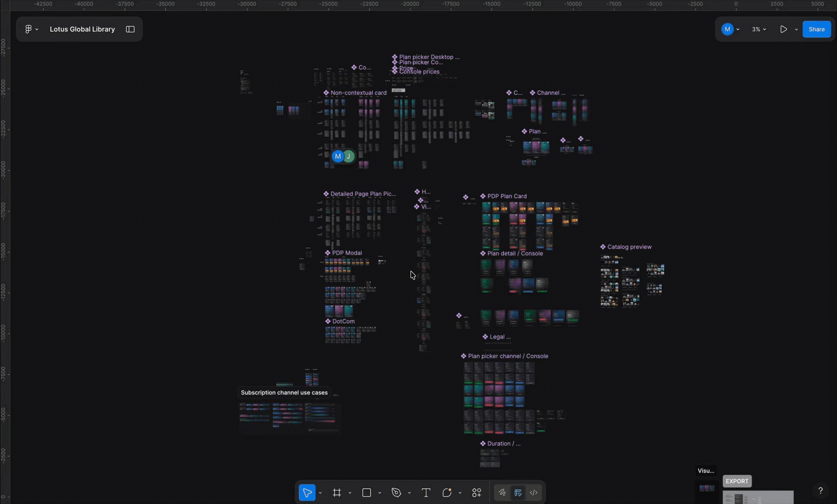
Task: Expand the Frame tool options chevron
Action: [350, 493]
